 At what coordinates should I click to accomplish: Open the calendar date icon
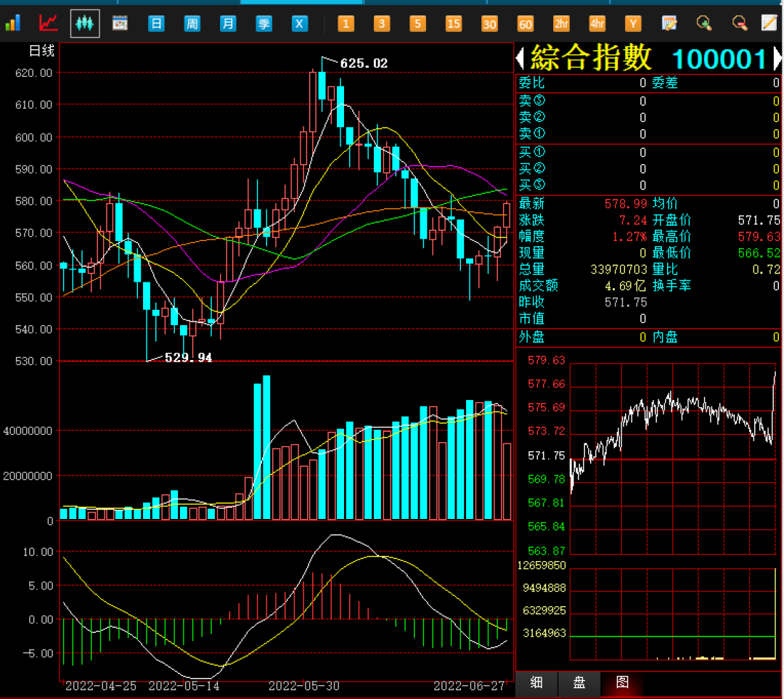click(120, 23)
